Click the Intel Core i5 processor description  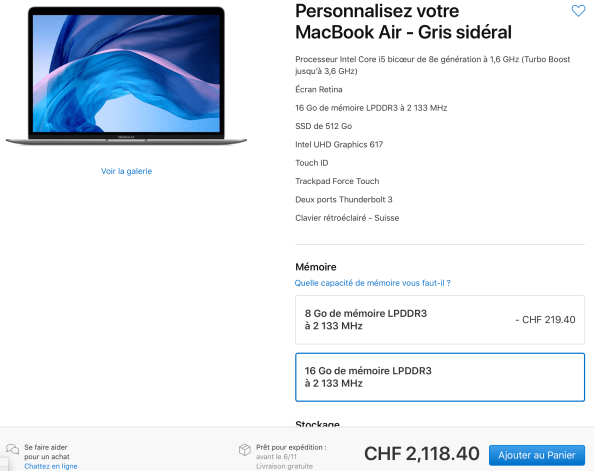point(432,65)
